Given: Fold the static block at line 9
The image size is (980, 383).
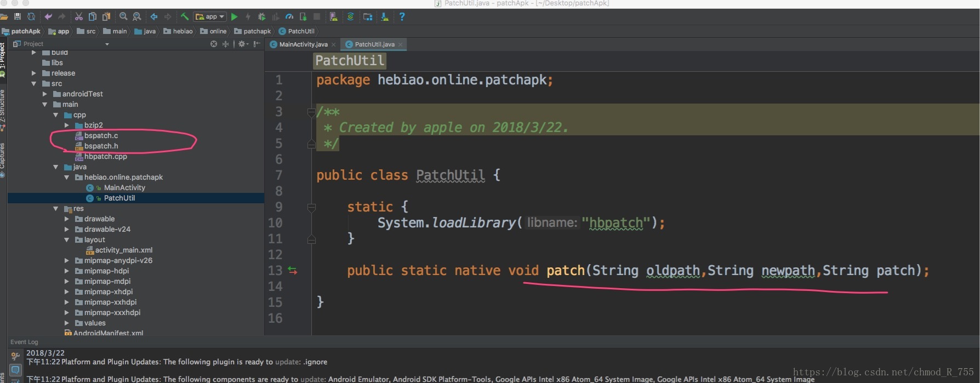Looking at the screenshot, I should pos(311,207).
